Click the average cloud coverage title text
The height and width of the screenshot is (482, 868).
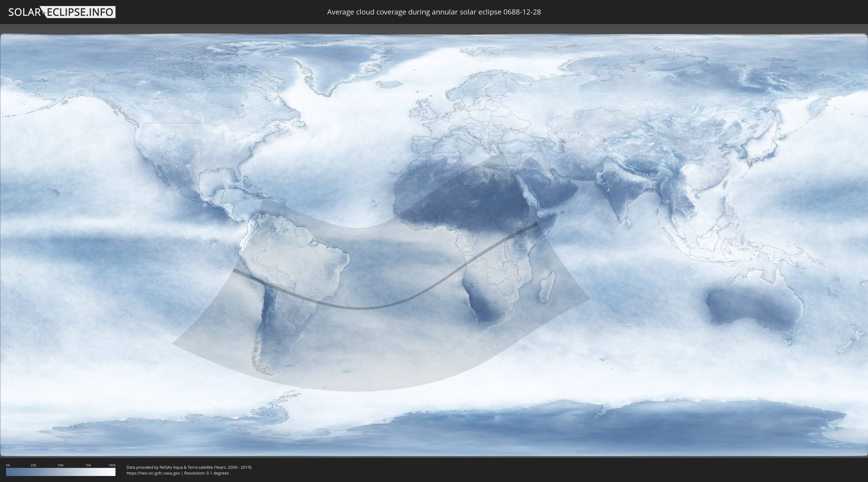tap(434, 12)
